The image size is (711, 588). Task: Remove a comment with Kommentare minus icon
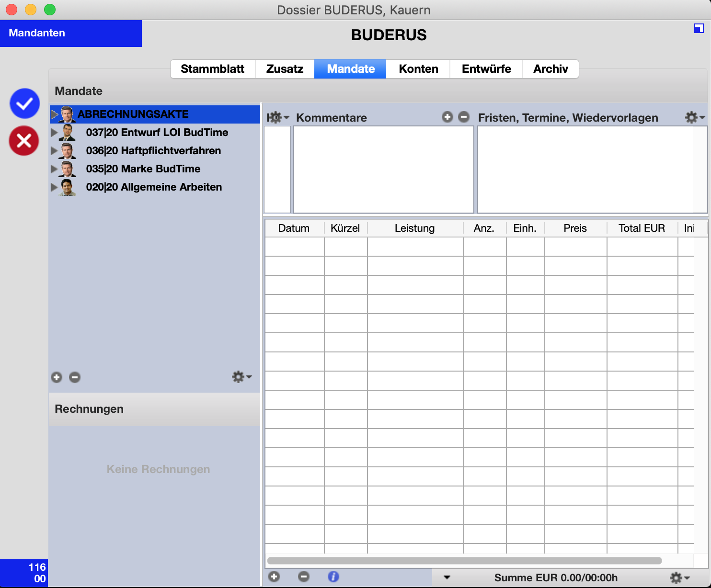click(x=464, y=117)
